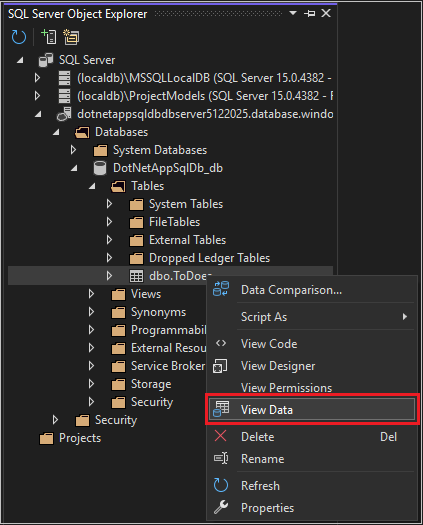Viewport: 423px width, 525px height.
Task: Click the red Delete X icon
Action: [x=221, y=436]
